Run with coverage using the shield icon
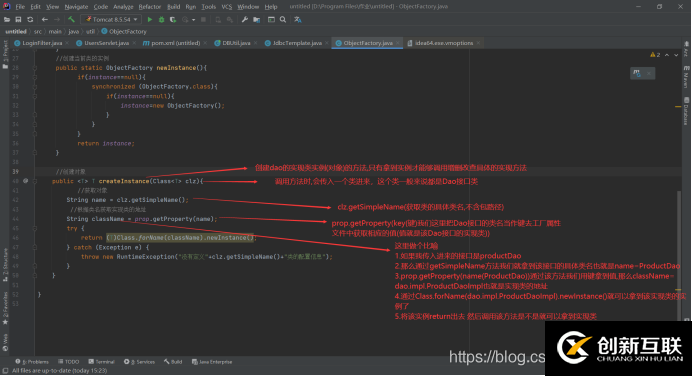Viewport: 692px width, 376px height. point(173,19)
